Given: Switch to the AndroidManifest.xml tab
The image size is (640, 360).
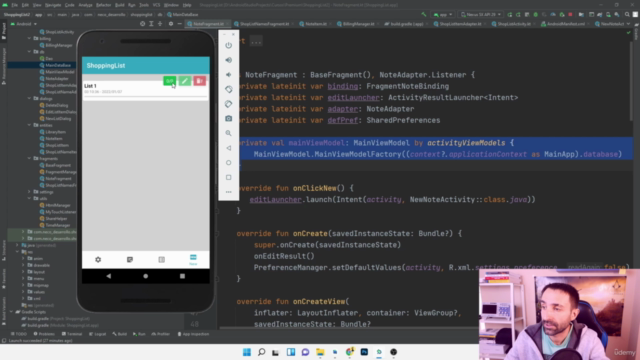Looking at the screenshot, I should pyautogui.click(x=565, y=24).
